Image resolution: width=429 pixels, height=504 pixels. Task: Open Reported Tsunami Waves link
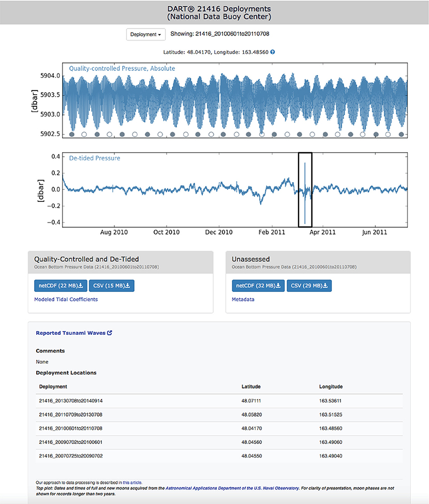[71, 333]
